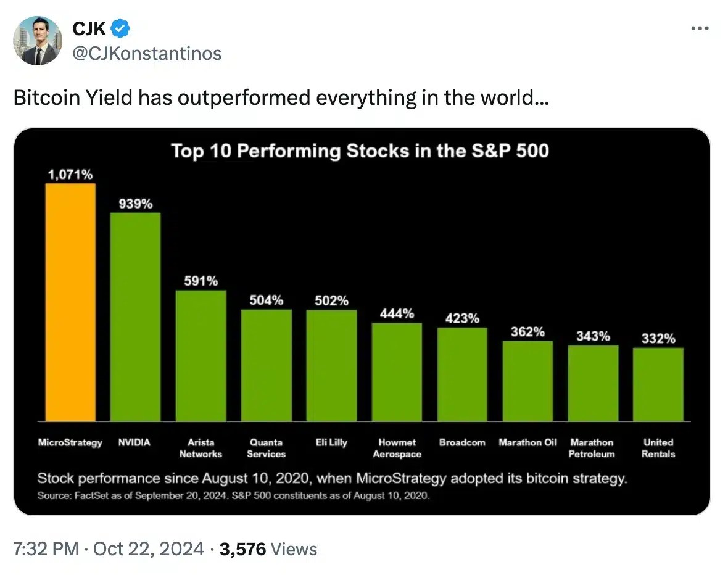Open the @CJKonstantinos handle link
The image size is (728, 575).
tap(147, 54)
